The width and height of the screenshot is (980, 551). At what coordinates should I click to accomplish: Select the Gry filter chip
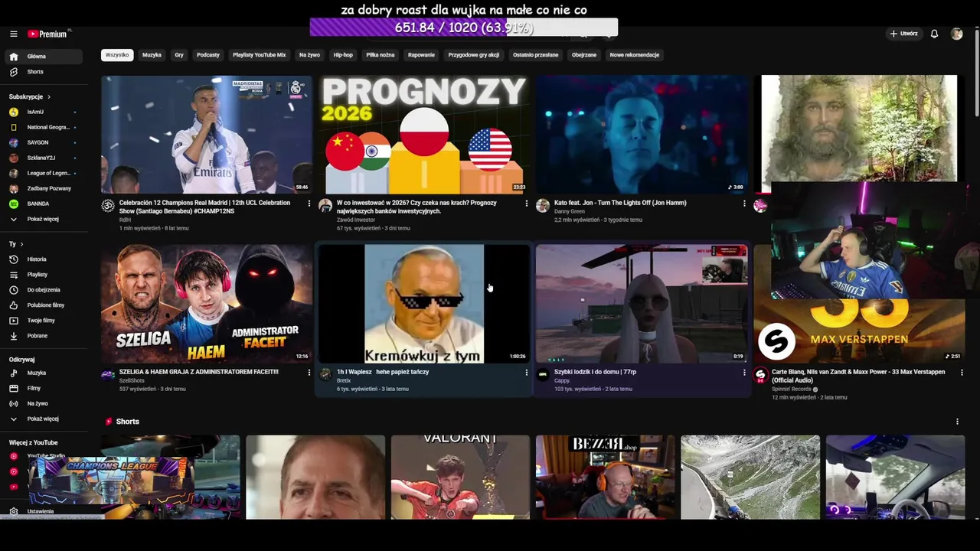179,55
